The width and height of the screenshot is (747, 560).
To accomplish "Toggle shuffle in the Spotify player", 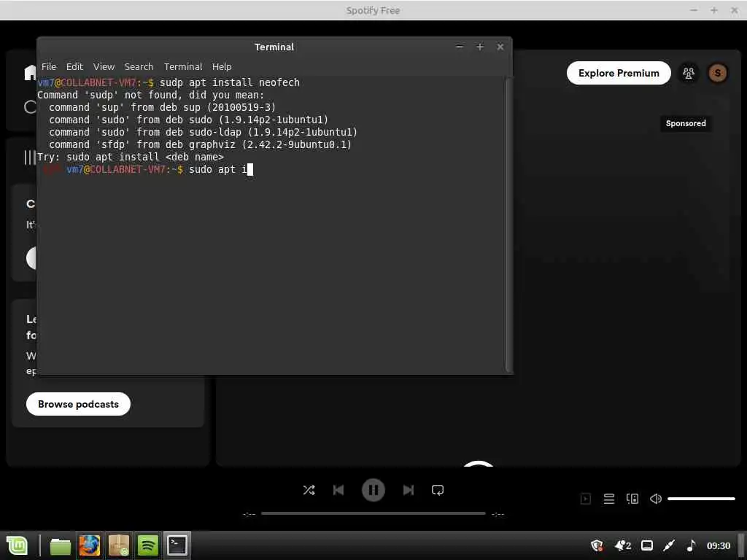I will 309,490.
